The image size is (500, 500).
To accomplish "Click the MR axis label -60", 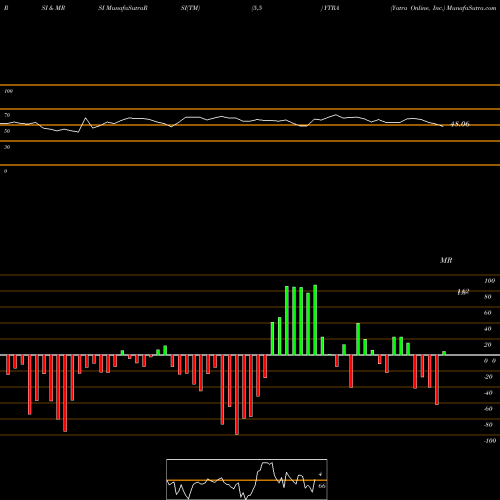I will pyautogui.click(x=488, y=409).
